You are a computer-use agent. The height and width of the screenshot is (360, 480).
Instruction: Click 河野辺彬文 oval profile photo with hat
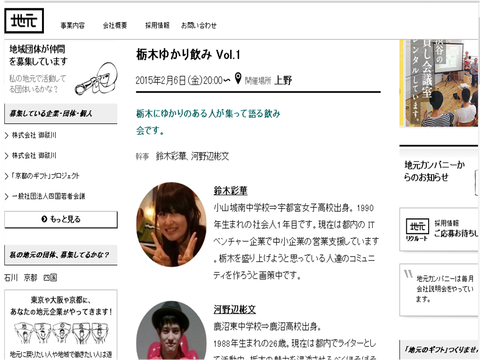[171, 330]
